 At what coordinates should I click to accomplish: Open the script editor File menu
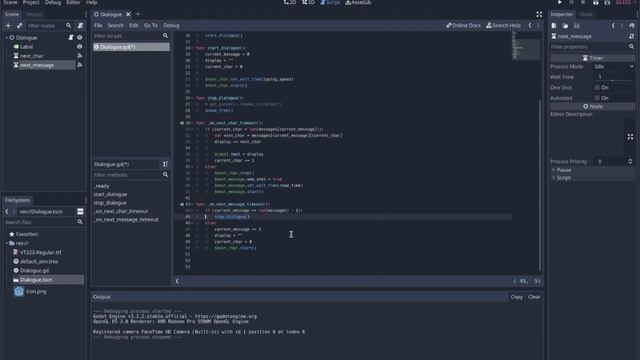click(98, 25)
